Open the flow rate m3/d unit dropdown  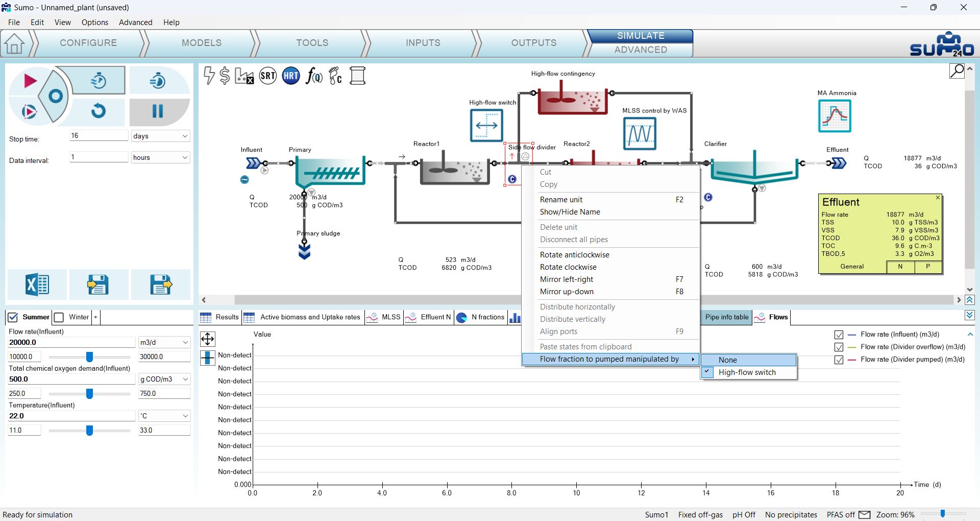tap(164, 342)
